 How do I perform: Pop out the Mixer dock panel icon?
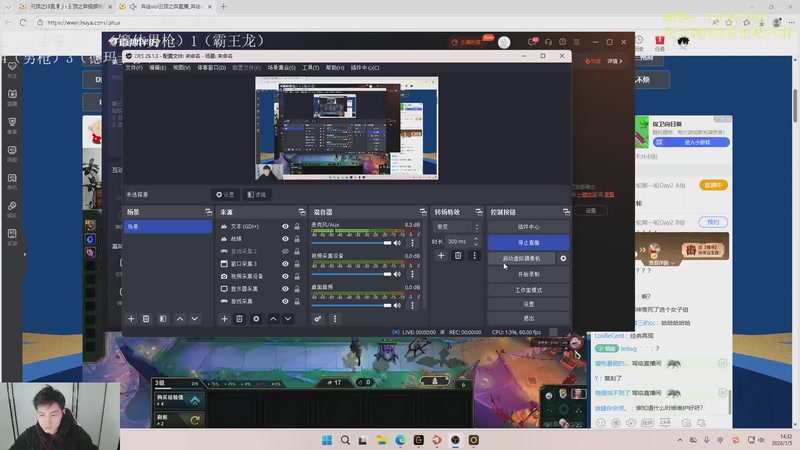point(422,212)
